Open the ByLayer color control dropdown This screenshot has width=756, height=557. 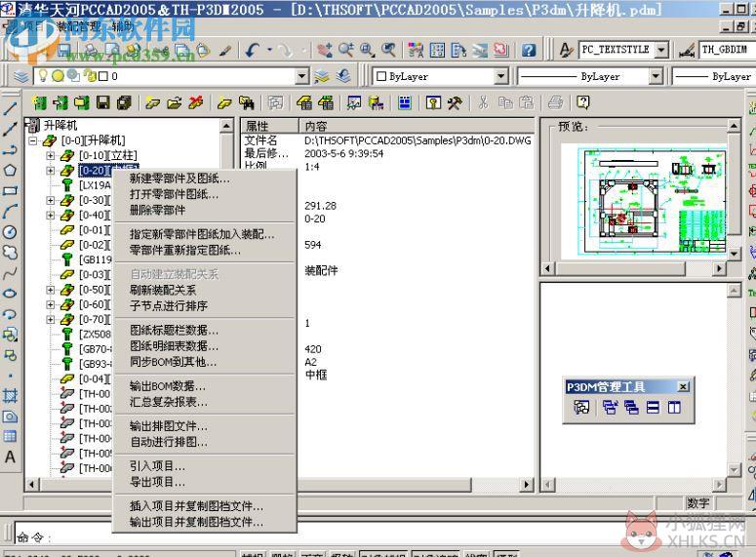coord(501,76)
